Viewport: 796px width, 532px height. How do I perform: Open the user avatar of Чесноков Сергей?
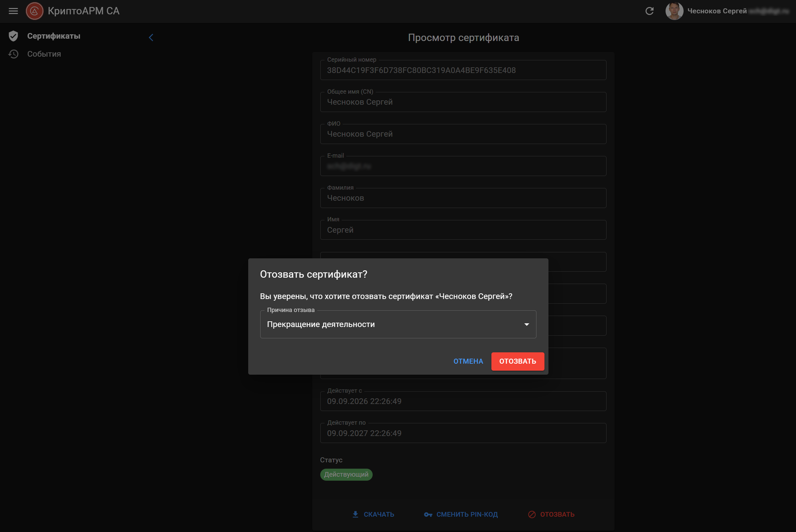[x=674, y=11]
